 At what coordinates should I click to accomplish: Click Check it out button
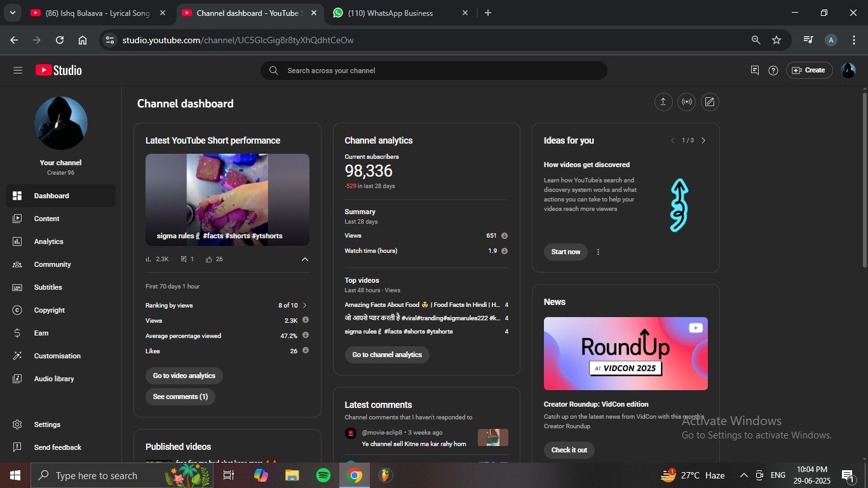569,450
